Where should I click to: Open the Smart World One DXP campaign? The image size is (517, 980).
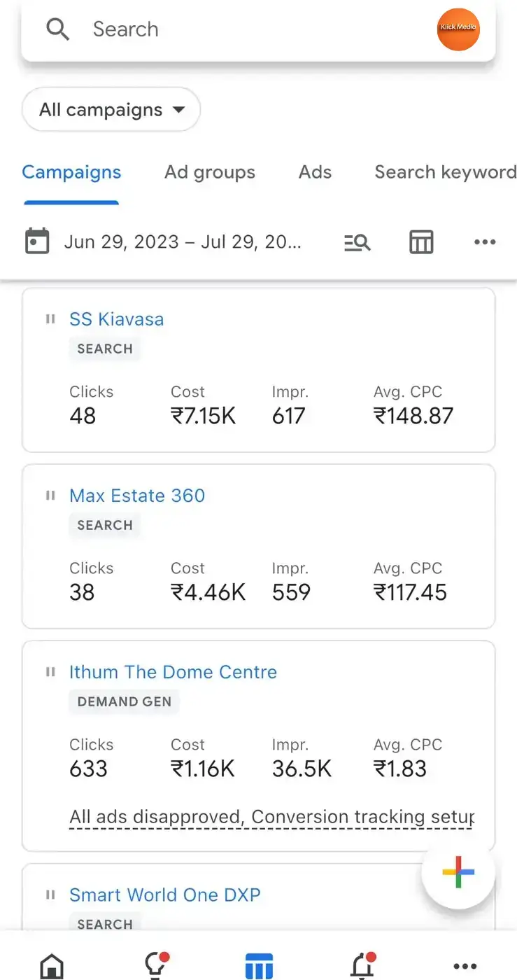pos(164,895)
